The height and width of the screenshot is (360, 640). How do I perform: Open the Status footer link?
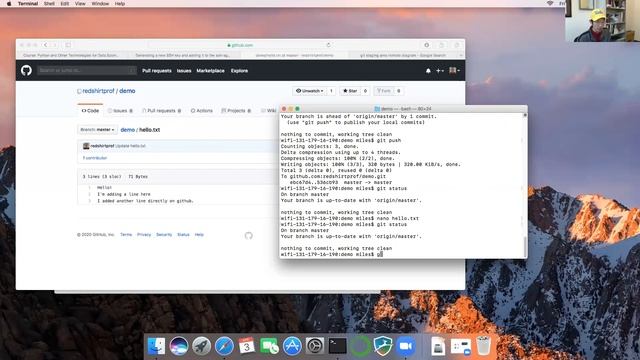(x=183, y=235)
